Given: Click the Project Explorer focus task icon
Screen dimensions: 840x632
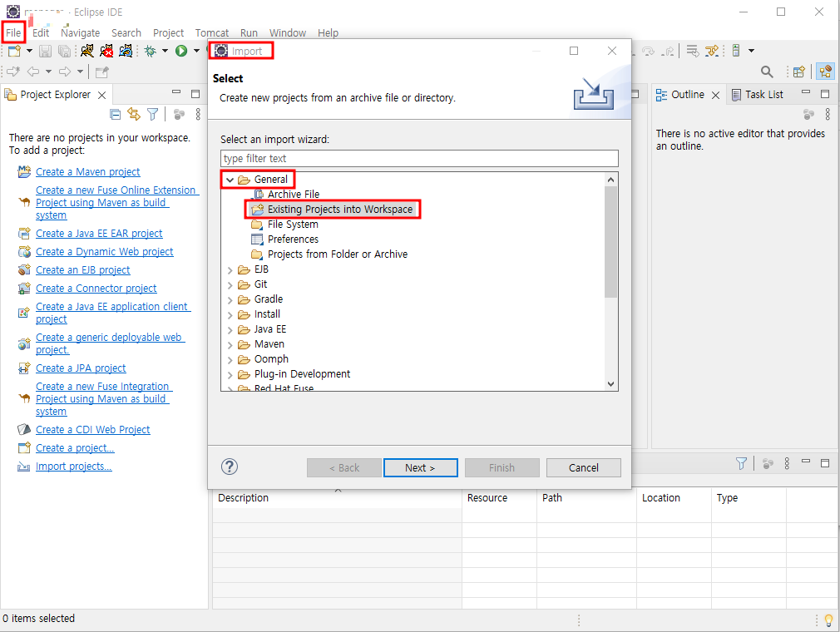Looking at the screenshot, I should 179,114.
